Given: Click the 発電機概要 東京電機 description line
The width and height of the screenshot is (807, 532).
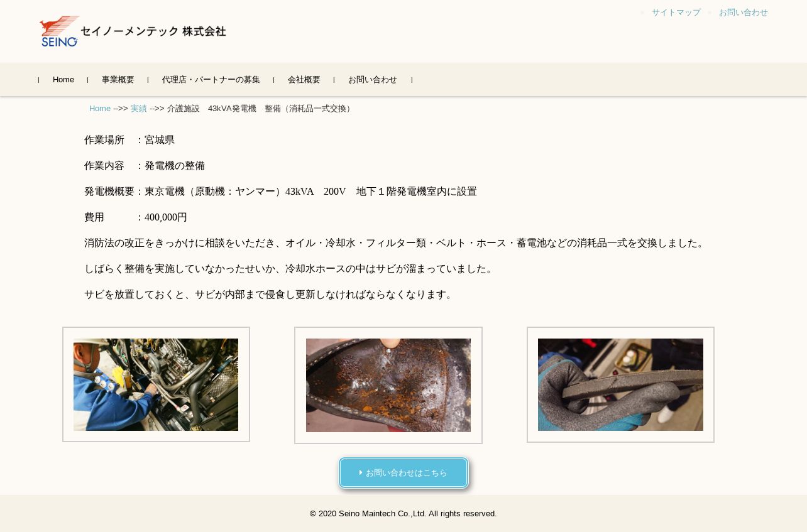Looking at the screenshot, I should [x=280, y=192].
